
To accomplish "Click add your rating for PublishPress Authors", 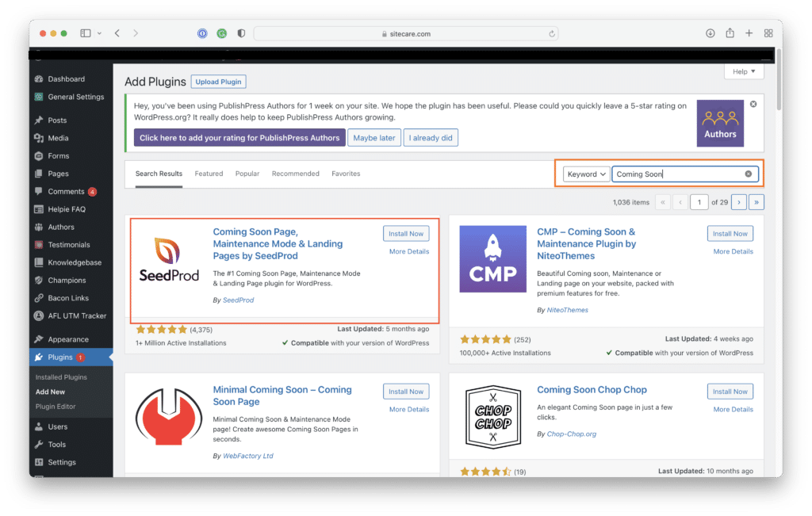I will point(239,138).
